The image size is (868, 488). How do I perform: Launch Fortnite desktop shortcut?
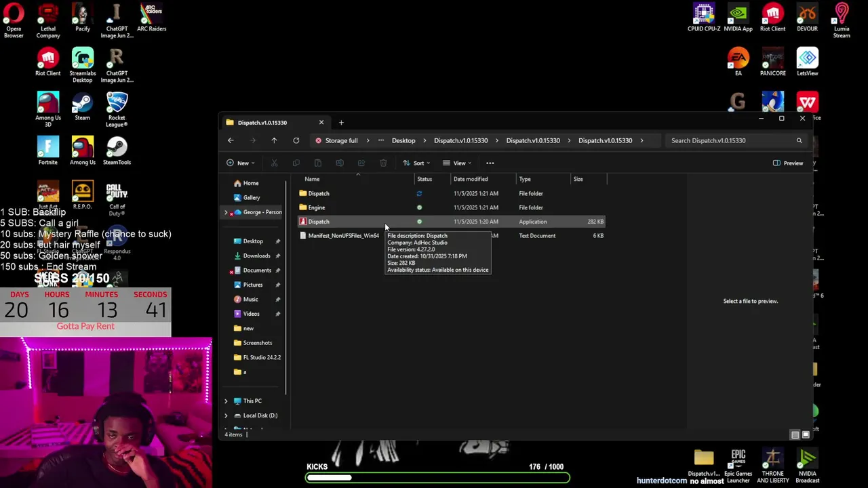[x=47, y=150]
